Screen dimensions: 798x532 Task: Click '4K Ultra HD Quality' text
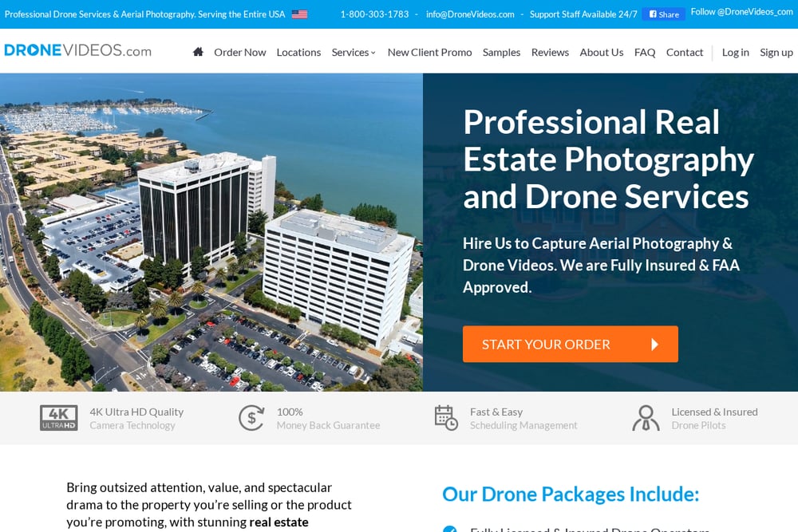(136, 412)
